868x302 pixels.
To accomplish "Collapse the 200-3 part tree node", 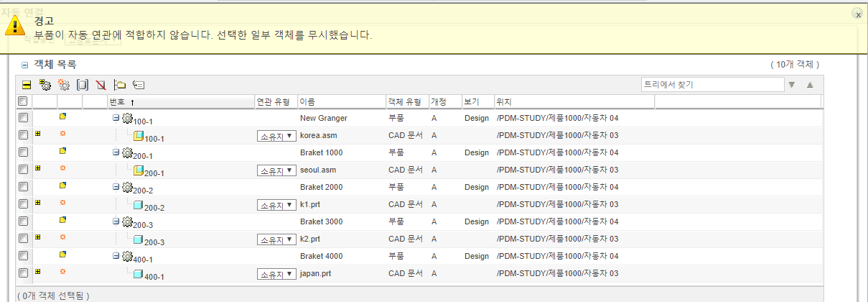I will coord(116,222).
